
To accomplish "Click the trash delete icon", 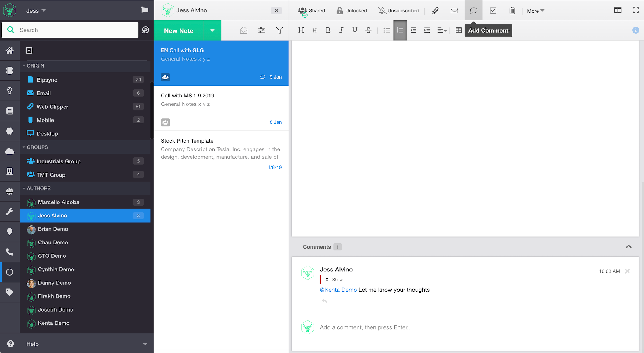I will pos(512,10).
